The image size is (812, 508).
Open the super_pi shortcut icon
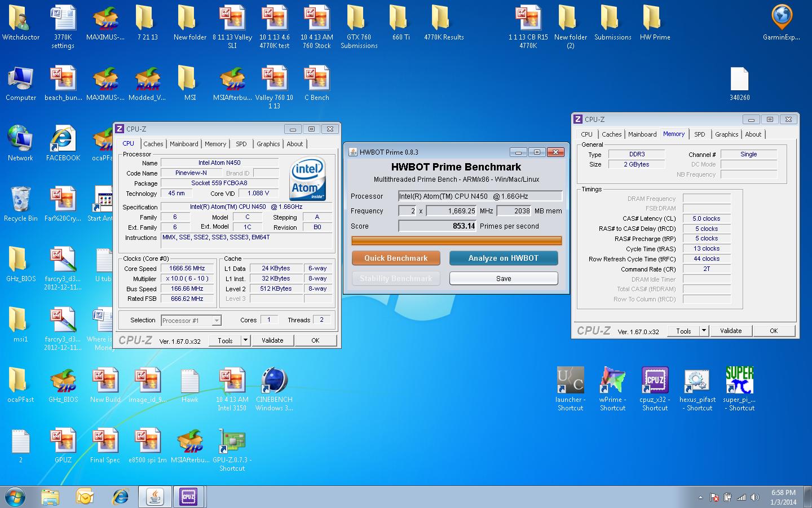(x=739, y=389)
